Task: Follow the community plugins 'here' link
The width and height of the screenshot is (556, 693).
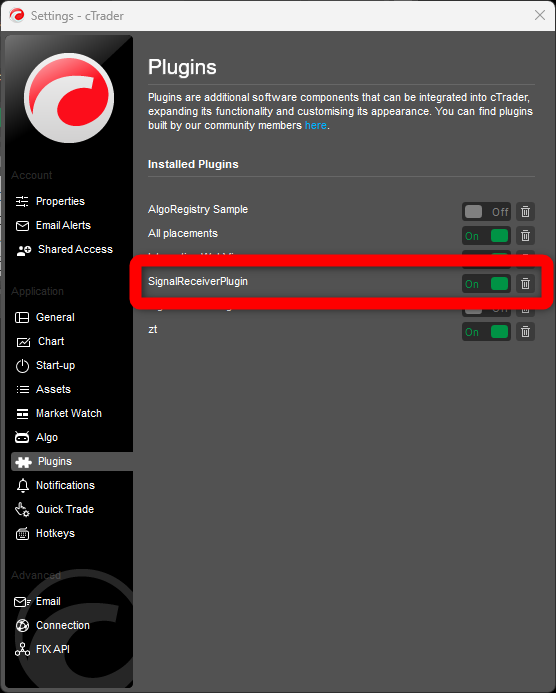Action: pyautogui.click(x=316, y=126)
